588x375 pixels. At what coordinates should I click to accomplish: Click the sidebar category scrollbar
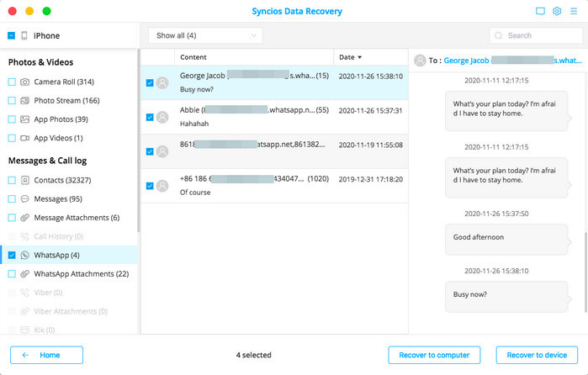(138, 140)
